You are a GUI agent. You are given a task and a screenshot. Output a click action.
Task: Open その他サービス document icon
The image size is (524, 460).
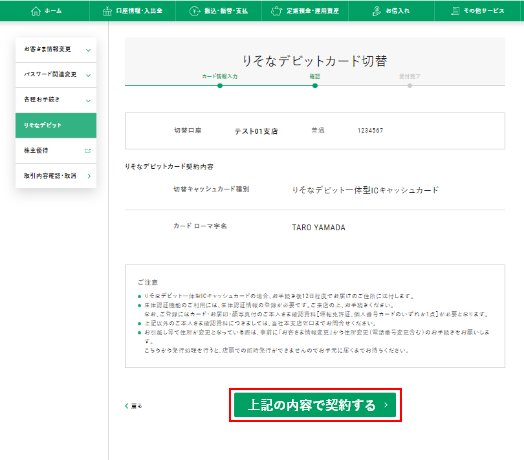click(455, 11)
